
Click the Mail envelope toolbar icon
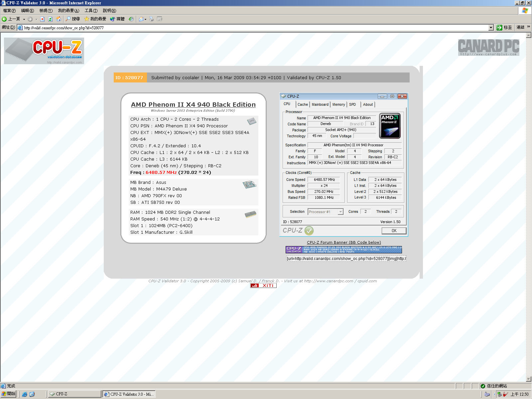point(141,19)
